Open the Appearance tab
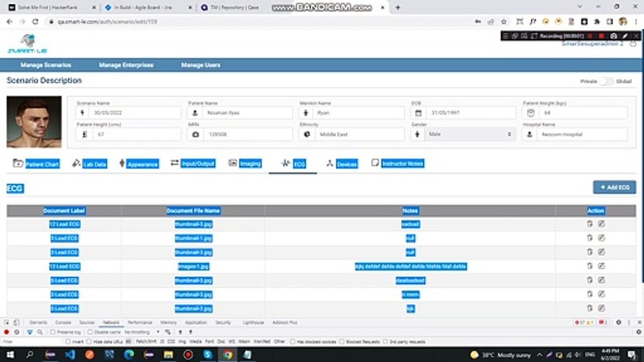Viewport: 644px width, 362px height. pos(139,164)
